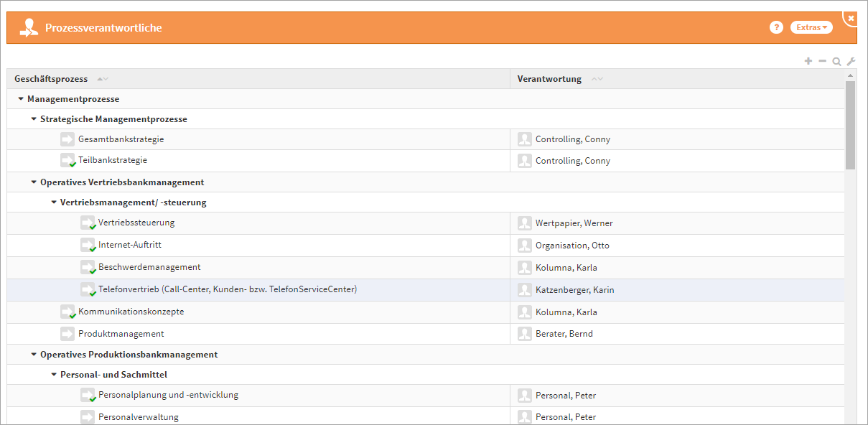Select the Beschwerdemanagement process row

(x=149, y=267)
